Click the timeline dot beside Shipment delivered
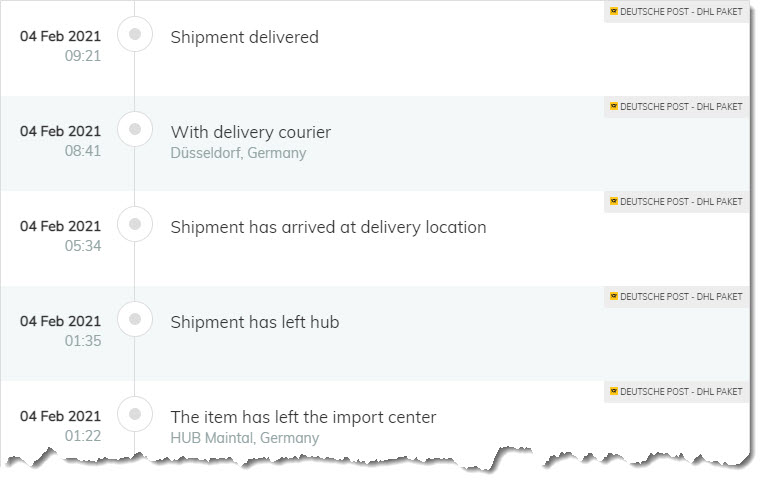This screenshot has height=488, width=761. pyautogui.click(x=135, y=36)
